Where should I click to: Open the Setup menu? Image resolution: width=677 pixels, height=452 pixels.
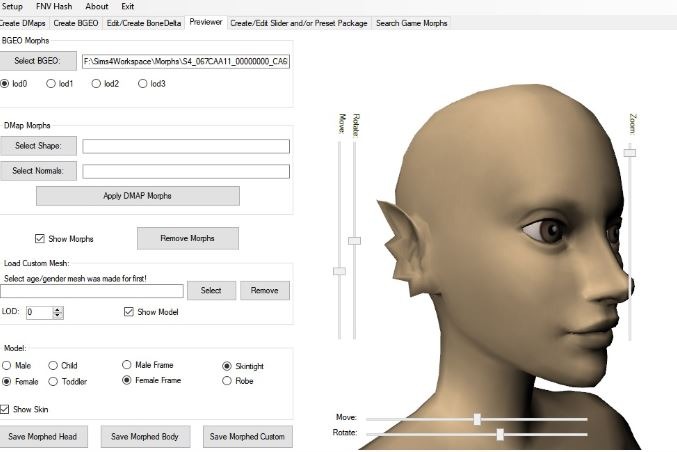click(12, 6)
